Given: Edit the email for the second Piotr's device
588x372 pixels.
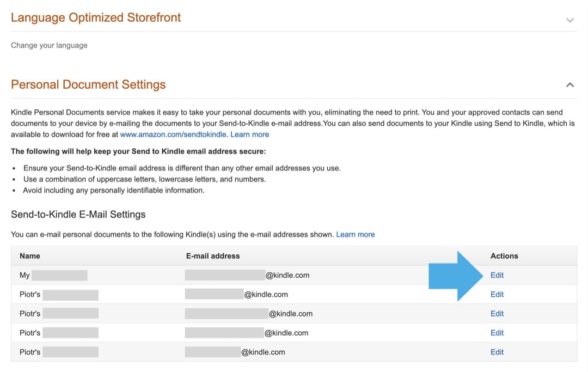Looking at the screenshot, I should click(497, 313).
